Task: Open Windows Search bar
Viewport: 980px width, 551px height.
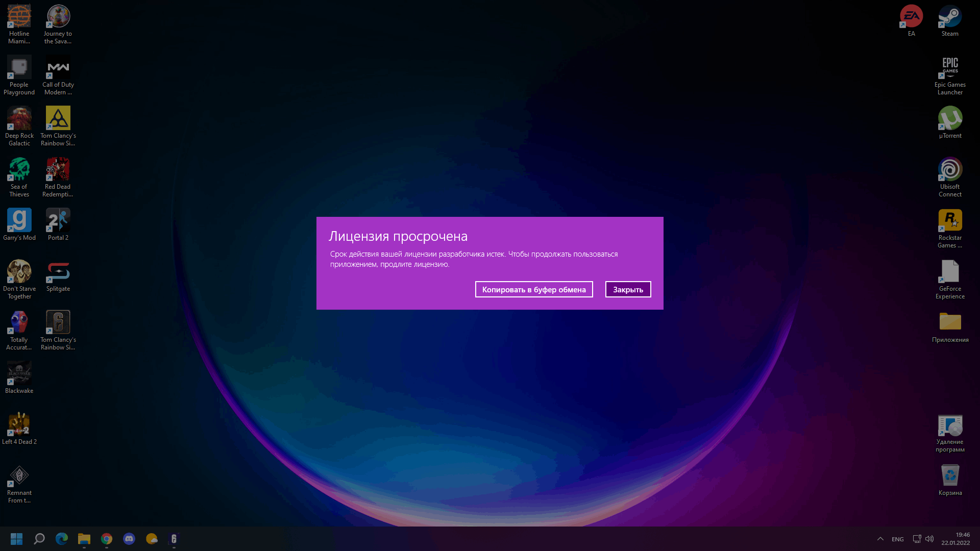Action: 38,538
